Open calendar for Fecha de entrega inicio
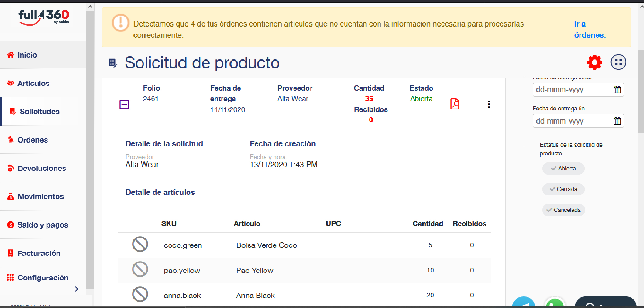Viewport: 644px width, 308px height. click(x=617, y=90)
